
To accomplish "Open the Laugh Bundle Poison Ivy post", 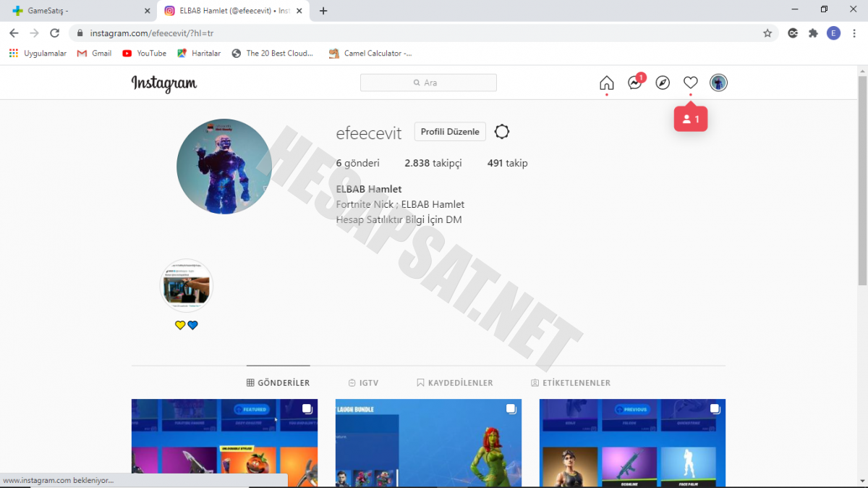I will 428,443.
